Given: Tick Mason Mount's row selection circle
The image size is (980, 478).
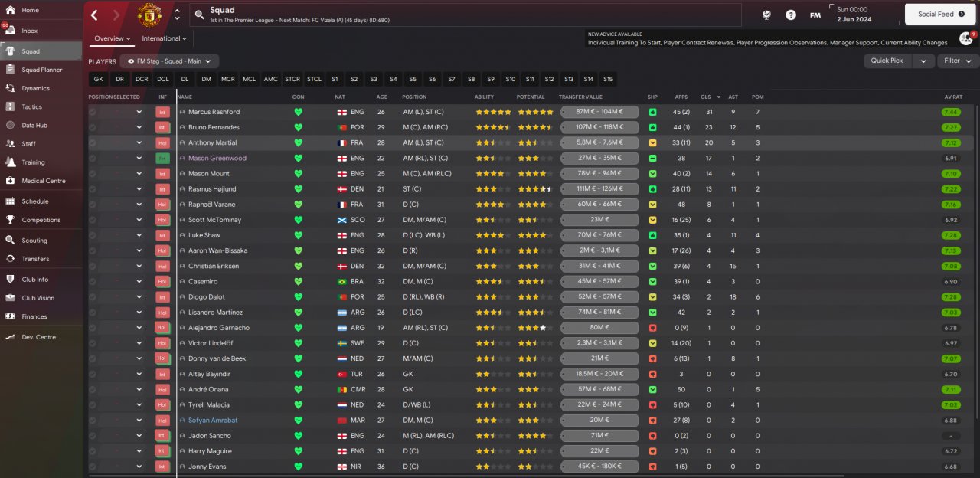Looking at the screenshot, I should 93,173.
